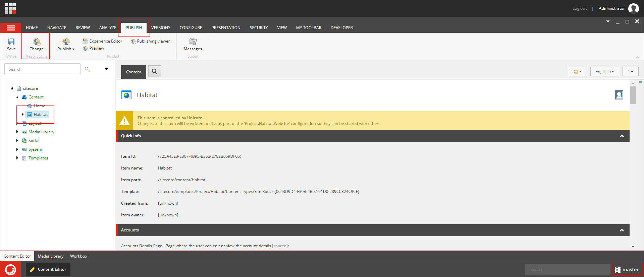Click the Content Editor taskbar button
This screenshot has height=277, width=644.
point(48,269)
